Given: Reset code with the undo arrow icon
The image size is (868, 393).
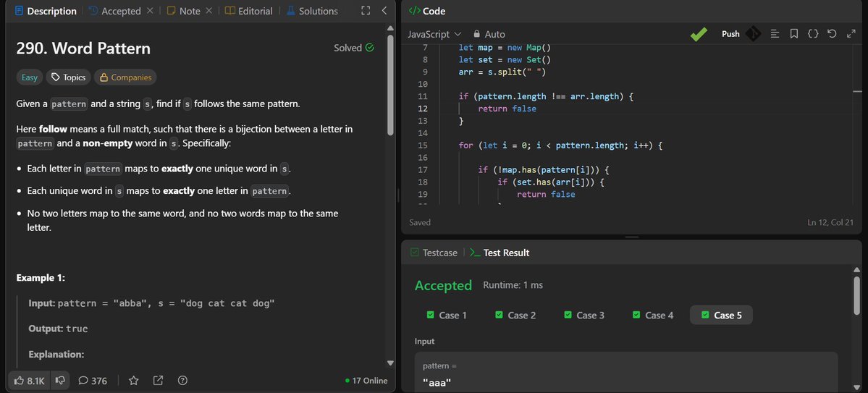Looking at the screenshot, I should pyautogui.click(x=832, y=34).
